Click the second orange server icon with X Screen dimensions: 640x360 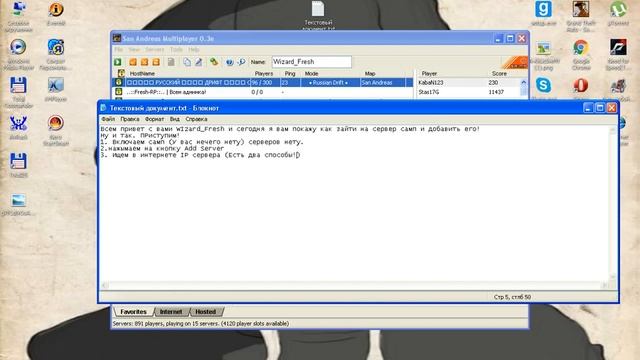[144, 62]
